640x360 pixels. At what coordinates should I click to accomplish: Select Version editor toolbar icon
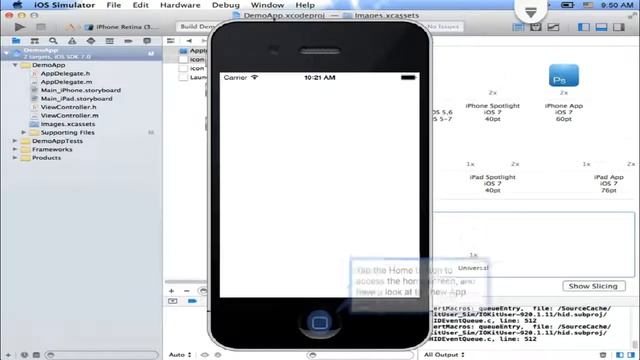point(553,27)
